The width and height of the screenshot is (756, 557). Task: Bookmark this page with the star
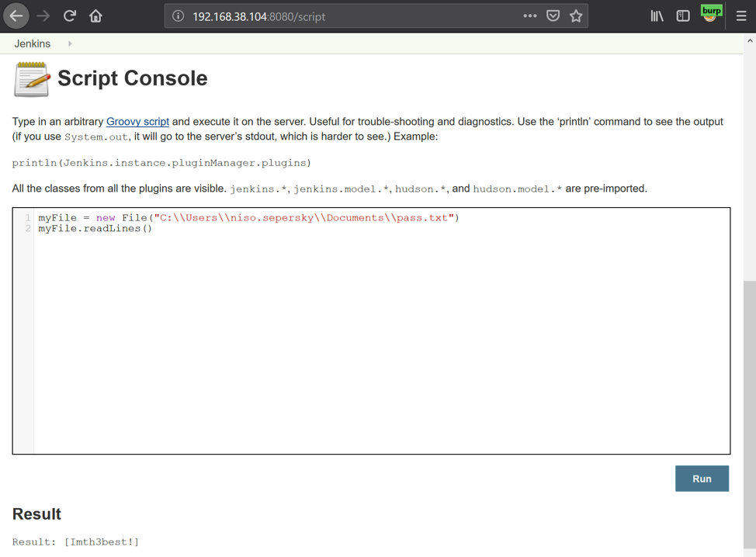click(576, 16)
